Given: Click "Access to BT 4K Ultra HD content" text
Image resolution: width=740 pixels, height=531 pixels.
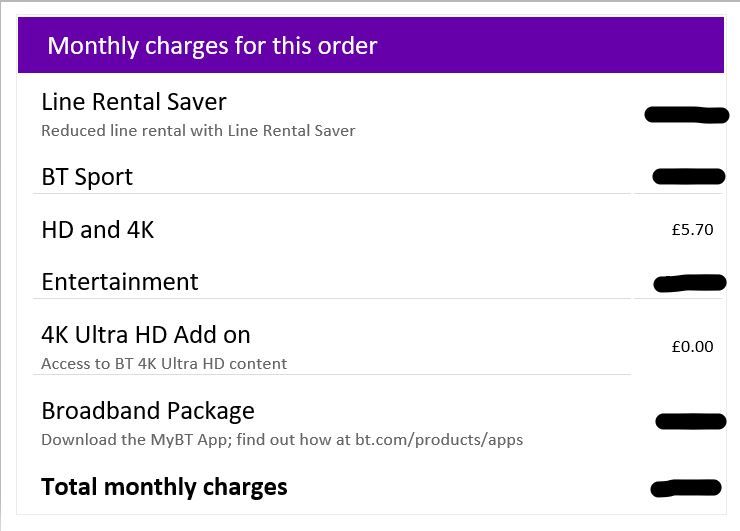Looking at the screenshot, I should pyautogui.click(x=164, y=363).
